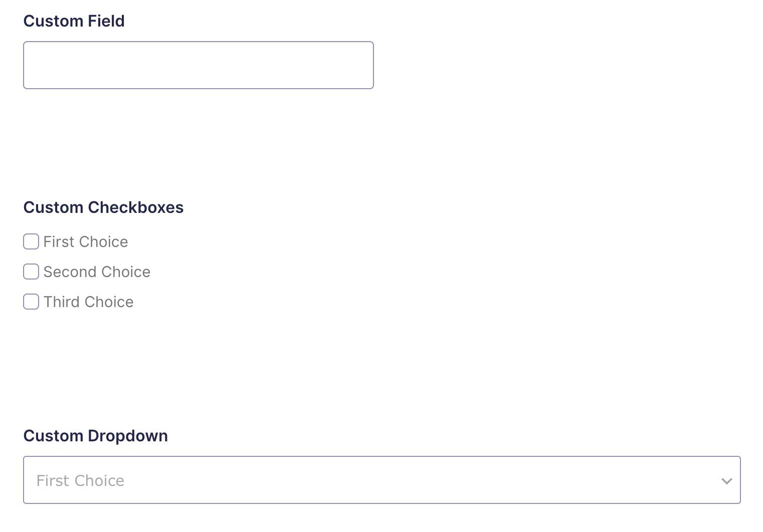
Task: Click inside the Custom Field text box
Action: (x=198, y=65)
